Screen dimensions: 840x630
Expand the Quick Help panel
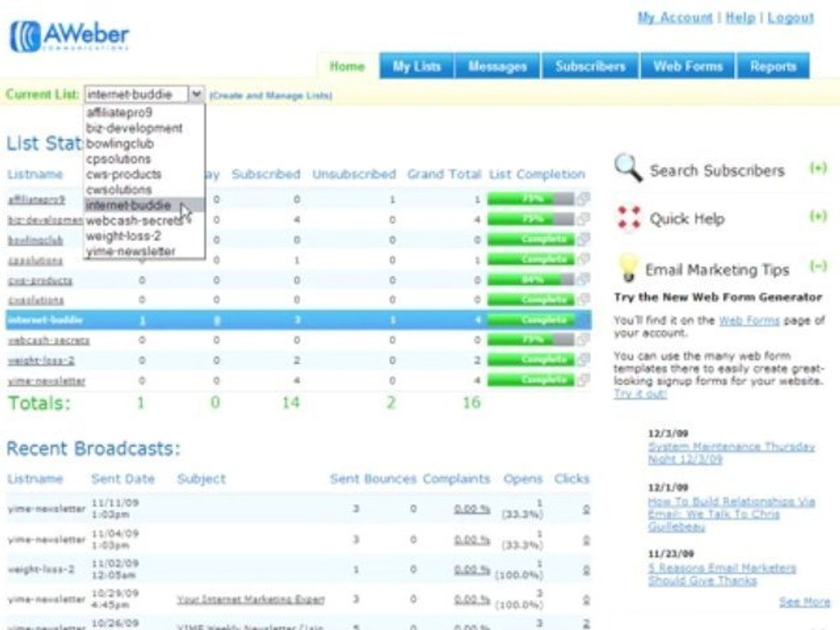(x=818, y=216)
